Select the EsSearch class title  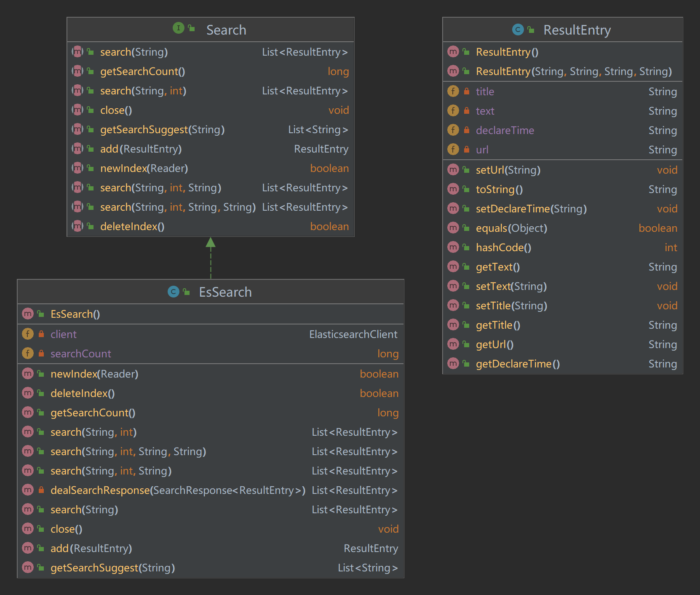tap(225, 292)
